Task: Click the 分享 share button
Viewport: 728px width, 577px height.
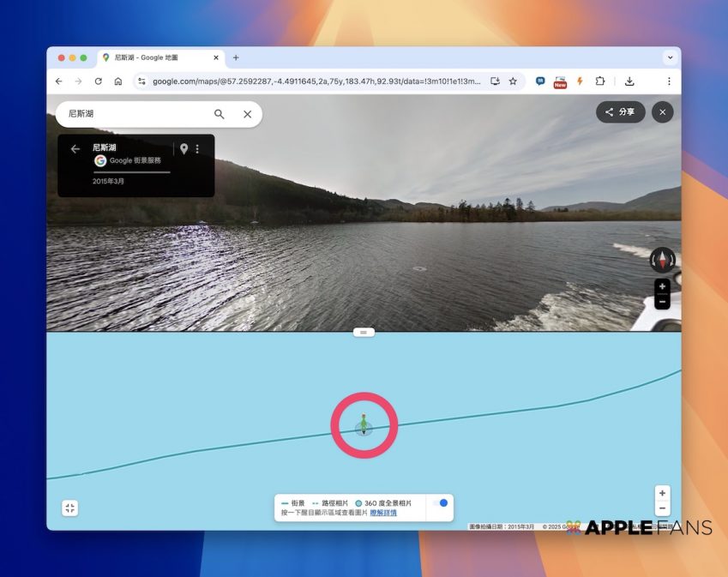Action: [620, 112]
